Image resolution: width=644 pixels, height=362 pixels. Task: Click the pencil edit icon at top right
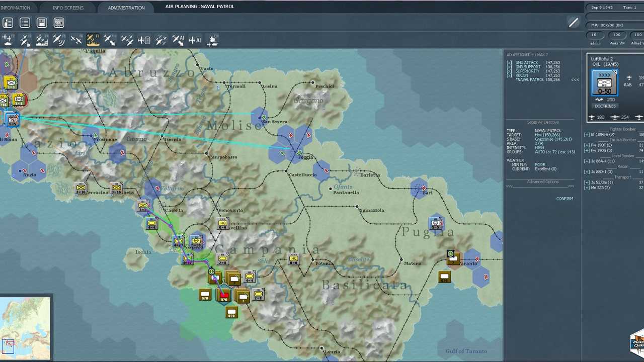tap(573, 23)
